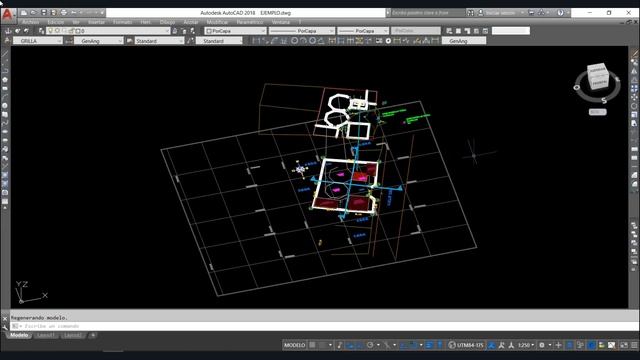640x360 pixels.
Task: Click the search keyword input field
Action: point(427,13)
